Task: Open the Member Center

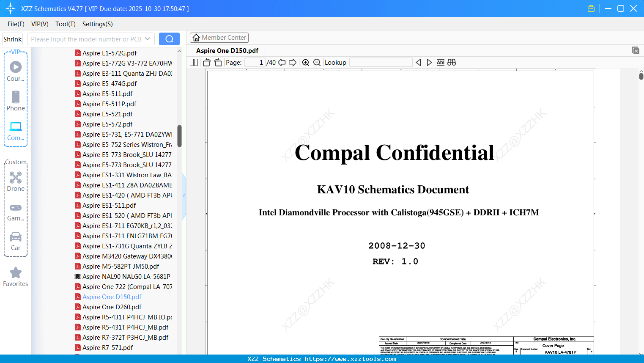Action: [219, 38]
